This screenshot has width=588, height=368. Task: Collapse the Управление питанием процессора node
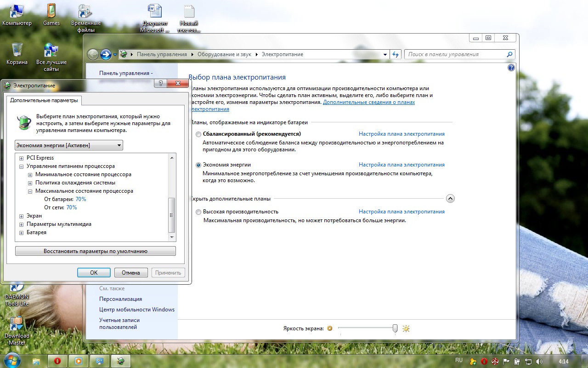(22, 167)
